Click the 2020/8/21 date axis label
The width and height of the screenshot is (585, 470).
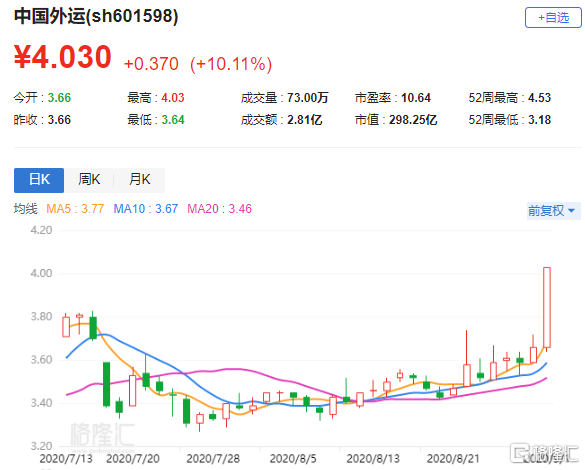point(453,458)
